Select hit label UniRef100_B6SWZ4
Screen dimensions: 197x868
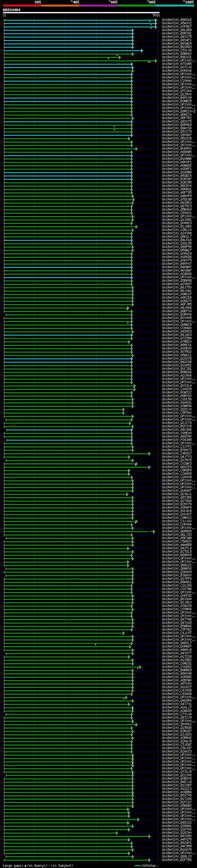(177, 44)
